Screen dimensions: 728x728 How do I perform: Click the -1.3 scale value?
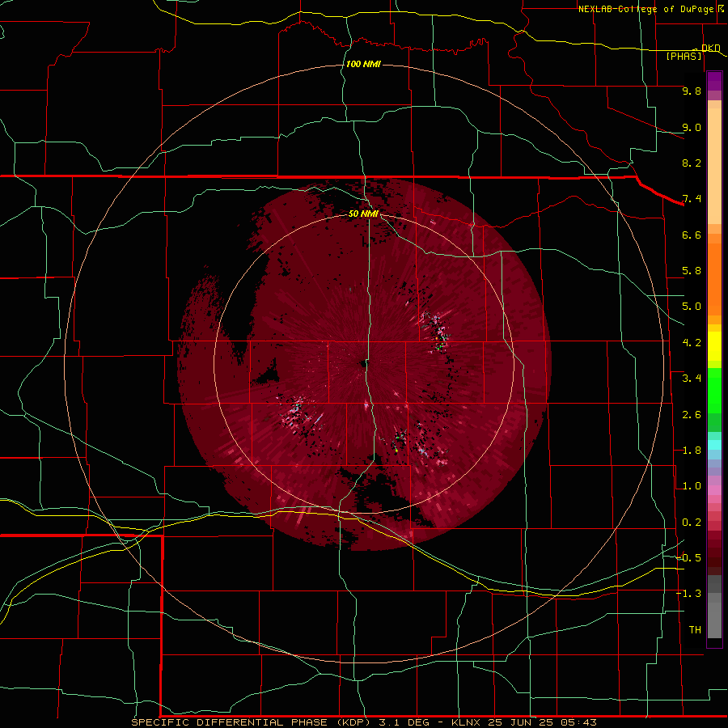[x=688, y=594]
